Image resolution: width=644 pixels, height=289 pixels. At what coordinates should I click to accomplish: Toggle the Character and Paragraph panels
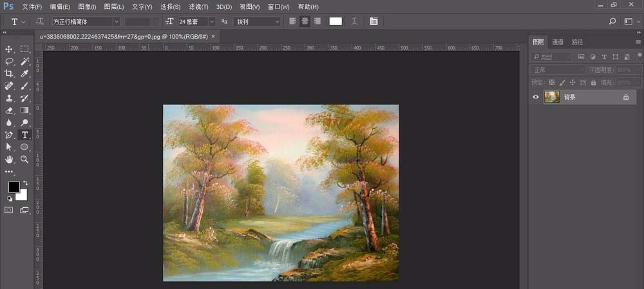(374, 21)
